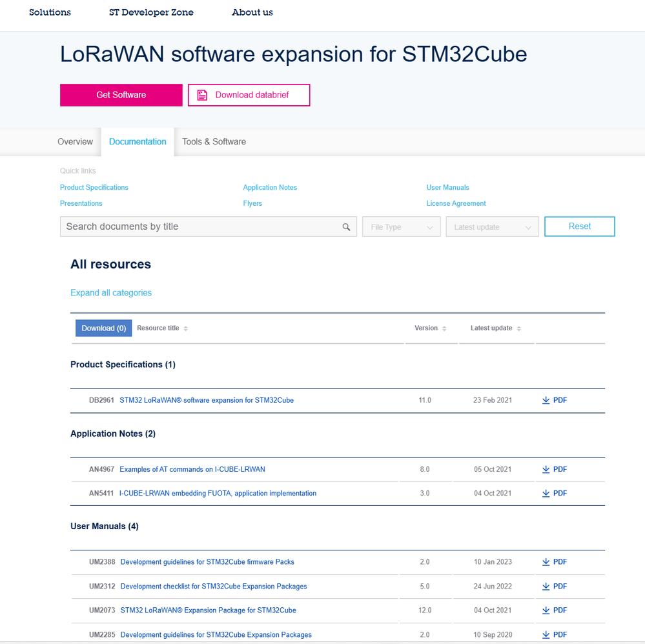Switch to Tools & Software tab
Image resolution: width=645 pixels, height=644 pixels.
tap(214, 141)
